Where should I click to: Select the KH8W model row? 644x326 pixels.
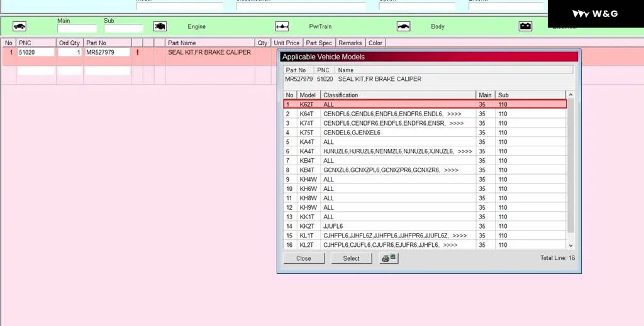(x=425, y=198)
